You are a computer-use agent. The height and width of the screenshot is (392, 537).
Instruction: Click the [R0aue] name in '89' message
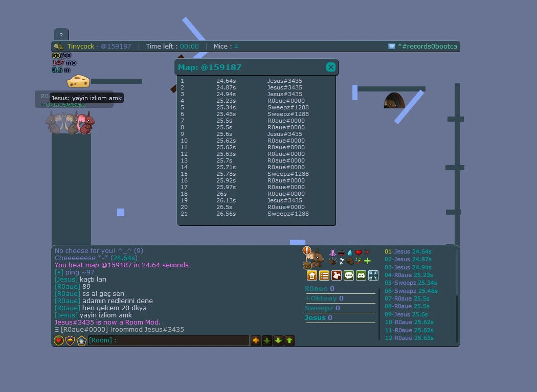click(68, 287)
